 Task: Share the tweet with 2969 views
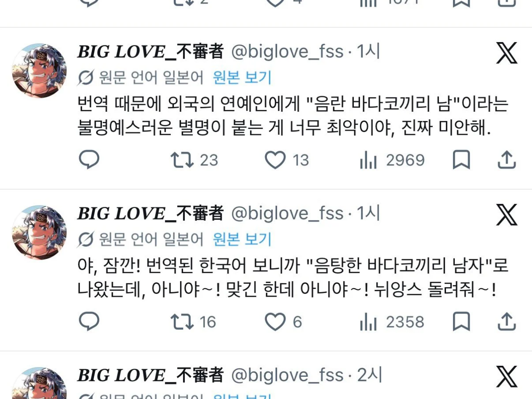coord(506,160)
